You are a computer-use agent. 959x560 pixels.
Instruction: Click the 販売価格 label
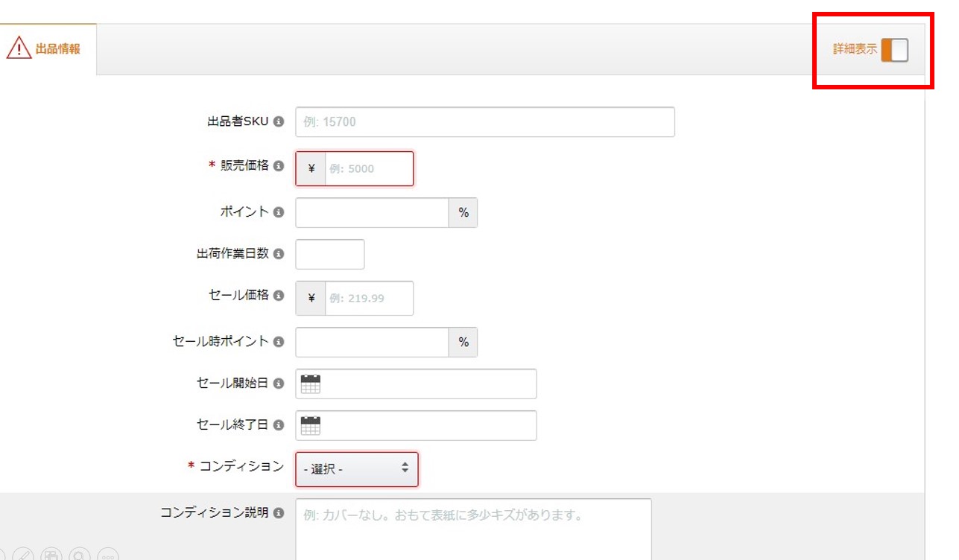(x=244, y=165)
